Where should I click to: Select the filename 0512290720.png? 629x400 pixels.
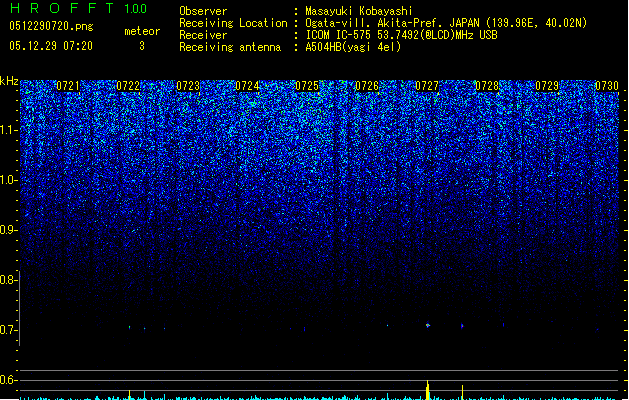[x=51, y=26]
